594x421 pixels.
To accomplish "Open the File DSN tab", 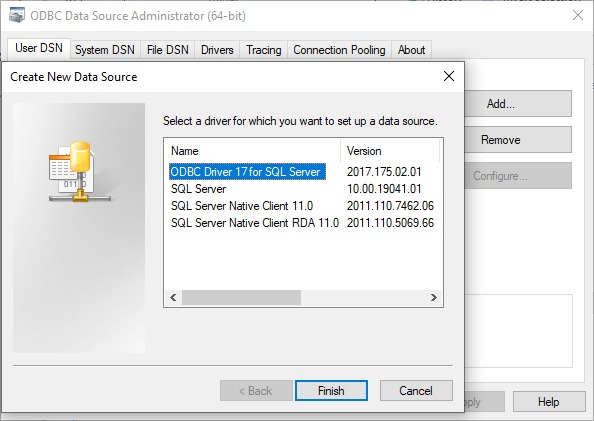I will (167, 50).
